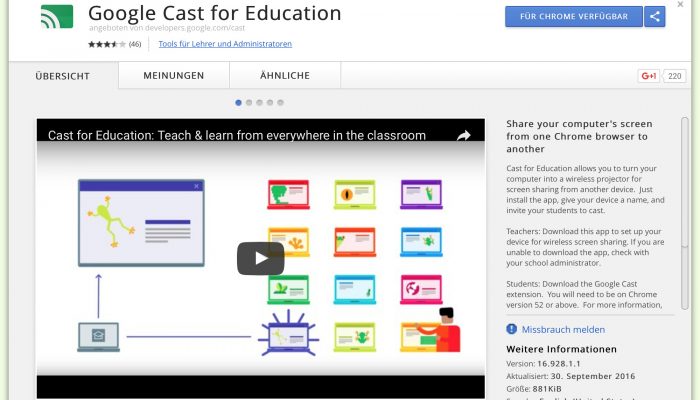The height and width of the screenshot is (400, 700).
Task: Click the red laptop with green tree
Action: 288,194
